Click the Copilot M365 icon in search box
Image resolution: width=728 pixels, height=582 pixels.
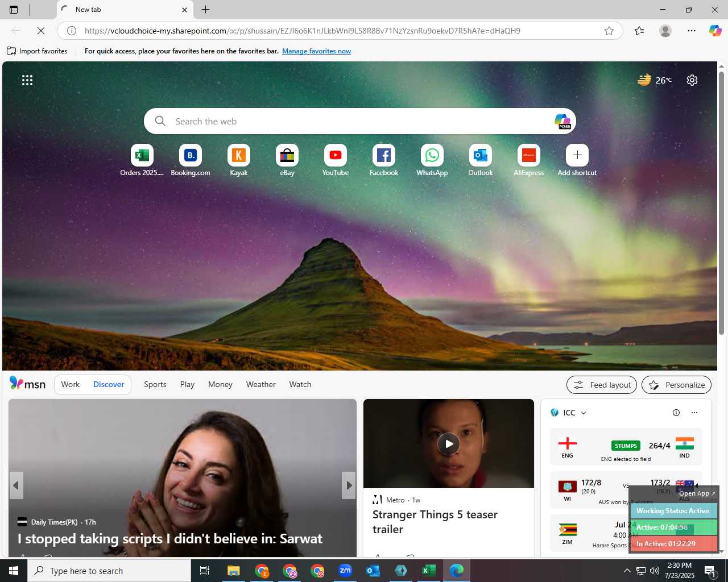562,121
